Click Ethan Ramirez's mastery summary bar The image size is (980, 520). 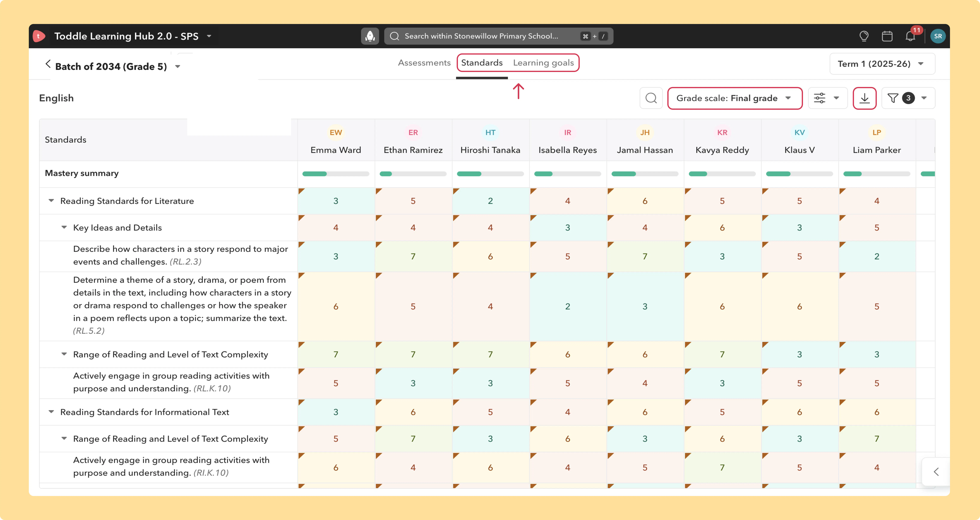point(413,174)
